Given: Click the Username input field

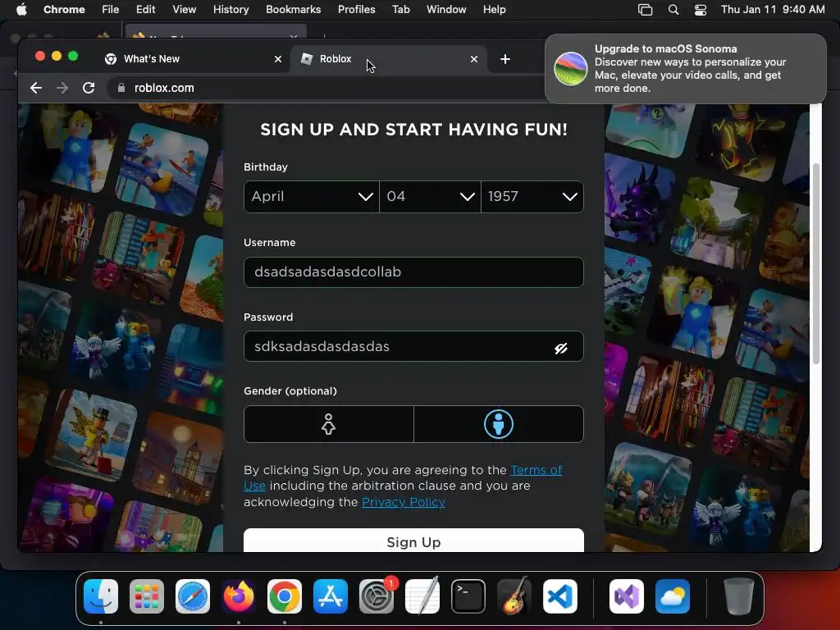Looking at the screenshot, I should point(413,272).
